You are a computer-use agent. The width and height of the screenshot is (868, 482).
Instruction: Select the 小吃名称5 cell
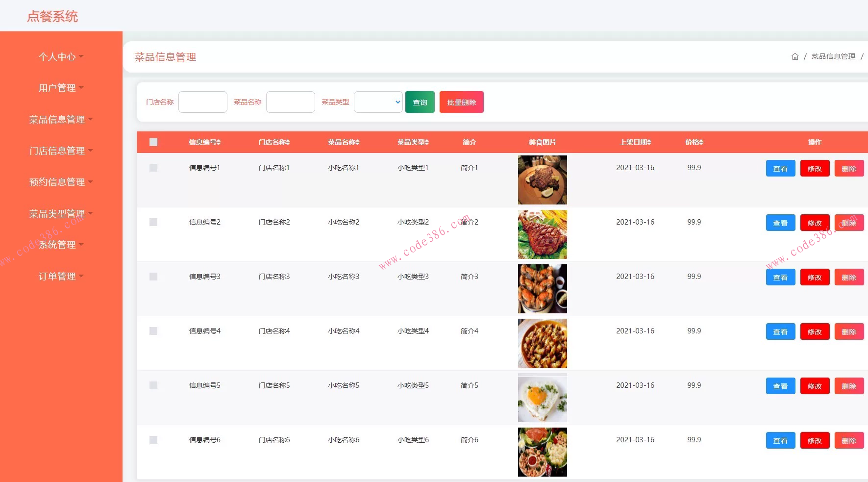(344, 385)
